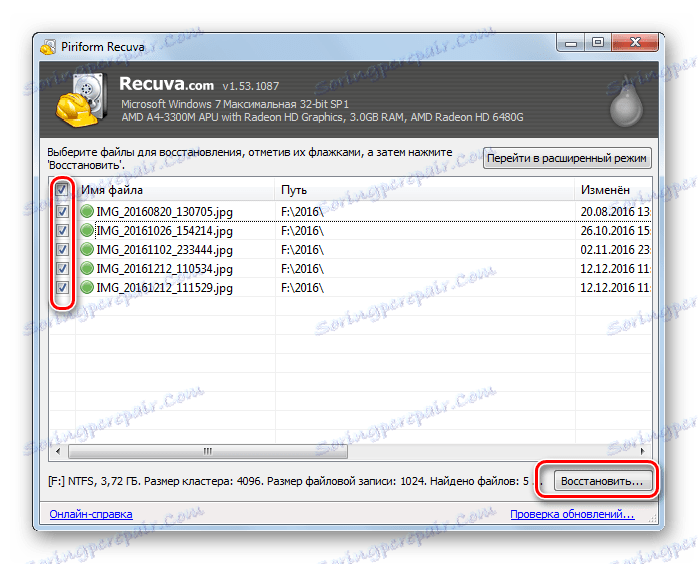
Task: Select file name IMG_20160820_130705.jpg
Action: coord(164,211)
